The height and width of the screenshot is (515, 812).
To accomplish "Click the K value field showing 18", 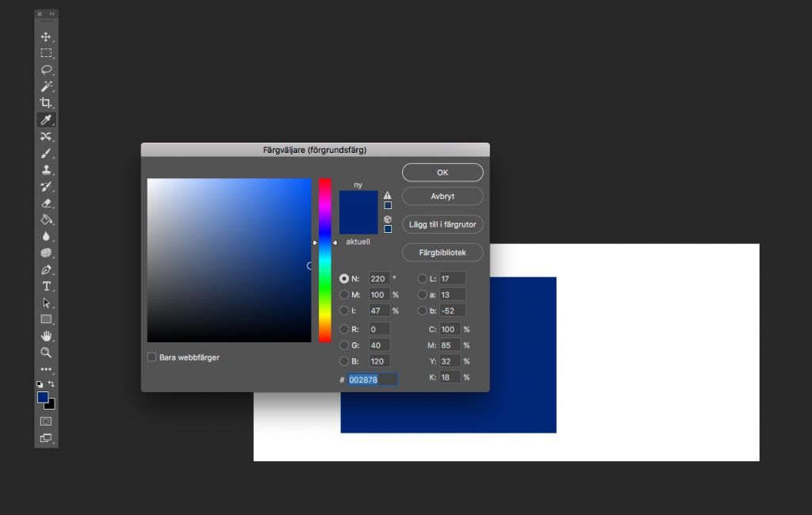I will click(x=450, y=377).
